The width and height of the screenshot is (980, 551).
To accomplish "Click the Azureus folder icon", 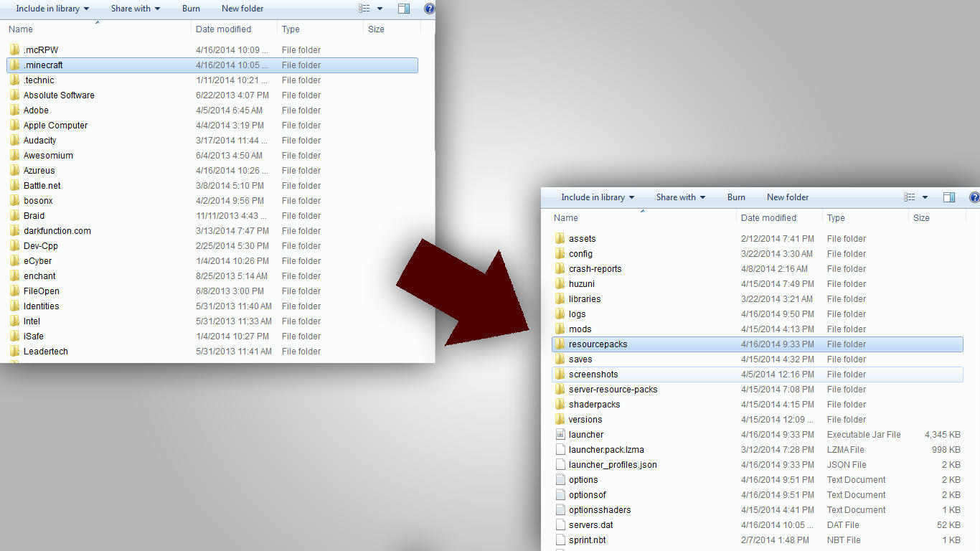I will tap(14, 170).
